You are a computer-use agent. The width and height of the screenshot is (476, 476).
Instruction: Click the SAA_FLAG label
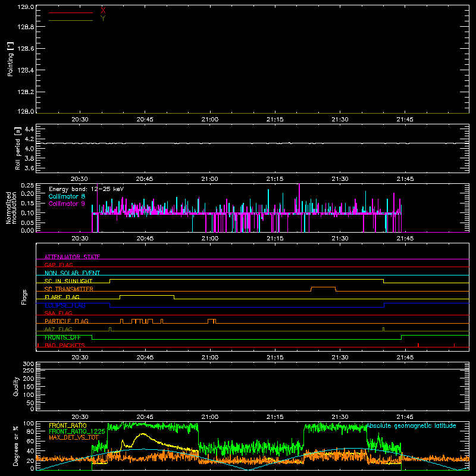point(58,313)
